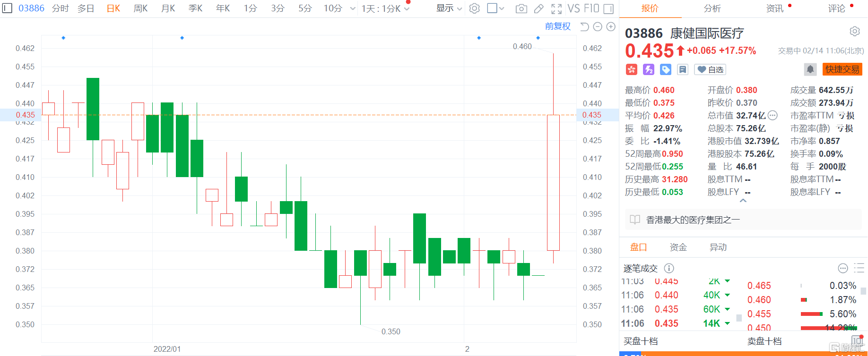Click the price alert bell icon
This screenshot has width=868, height=356.
click(810, 69)
